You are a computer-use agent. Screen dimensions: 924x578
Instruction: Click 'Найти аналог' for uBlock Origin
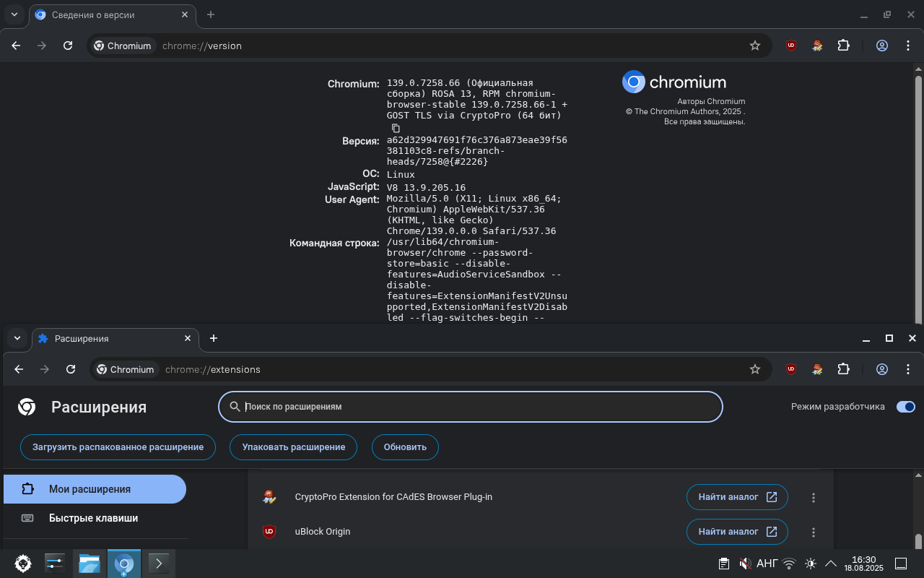click(737, 532)
